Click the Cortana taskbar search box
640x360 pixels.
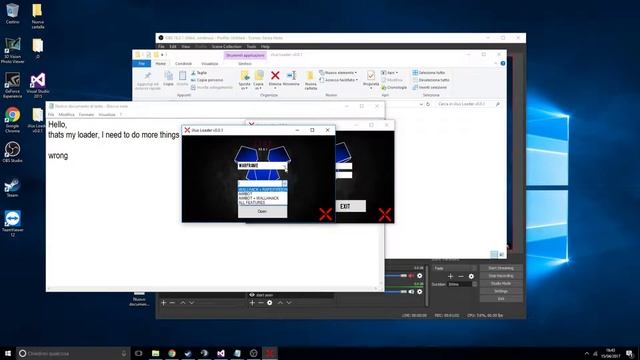click(x=73, y=353)
